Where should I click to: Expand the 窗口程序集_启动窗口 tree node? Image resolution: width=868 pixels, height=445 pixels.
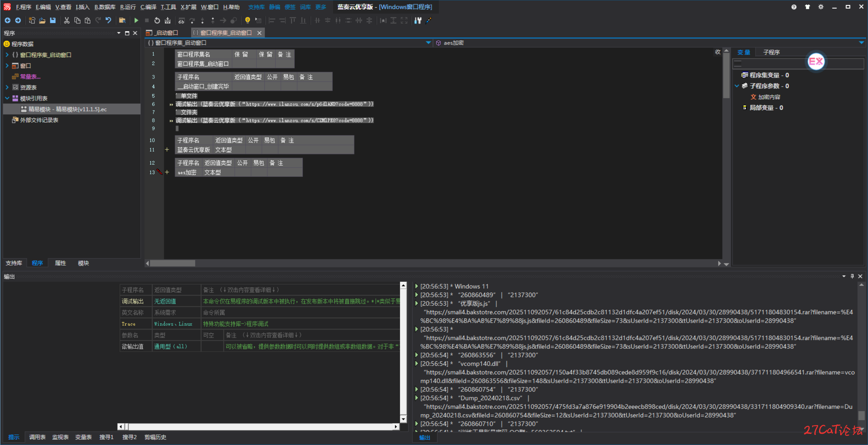tap(7, 55)
